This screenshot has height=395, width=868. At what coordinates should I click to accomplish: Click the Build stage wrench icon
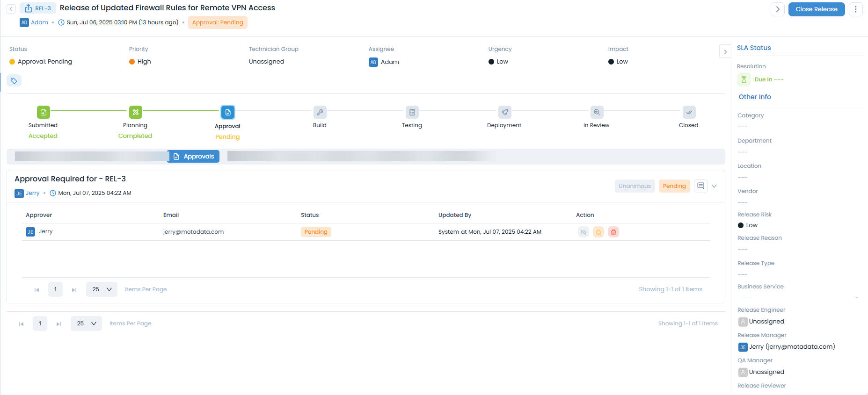pyautogui.click(x=320, y=112)
